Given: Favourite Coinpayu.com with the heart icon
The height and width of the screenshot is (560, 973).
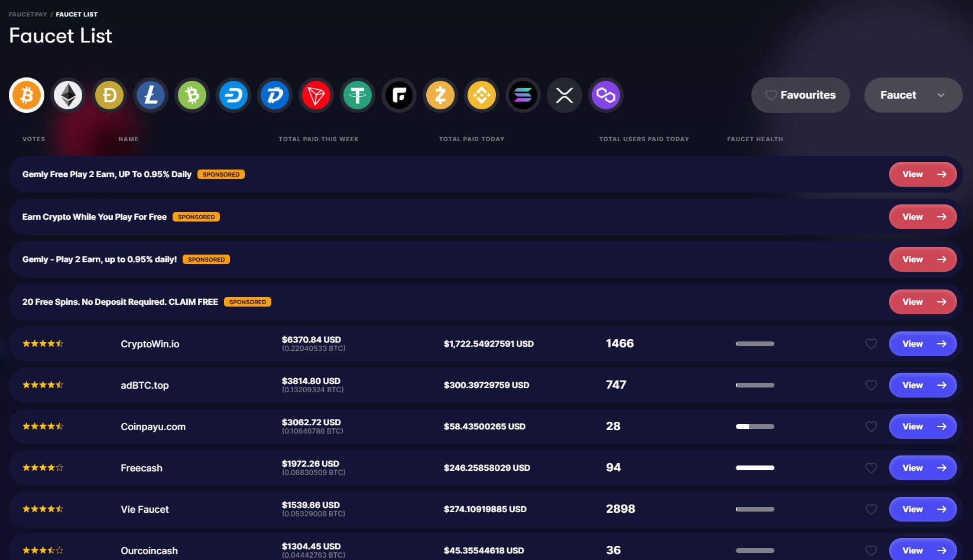Looking at the screenshot, I should [871, 426].
